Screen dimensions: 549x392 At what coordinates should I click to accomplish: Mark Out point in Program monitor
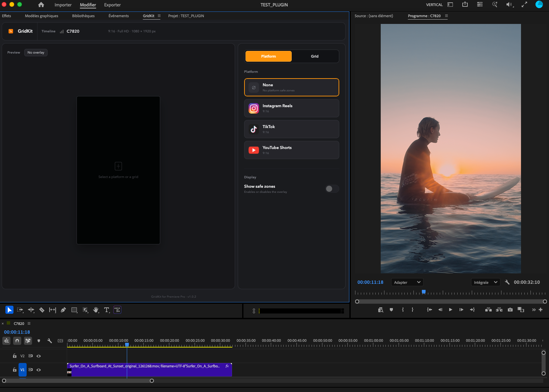pos(412,310)
